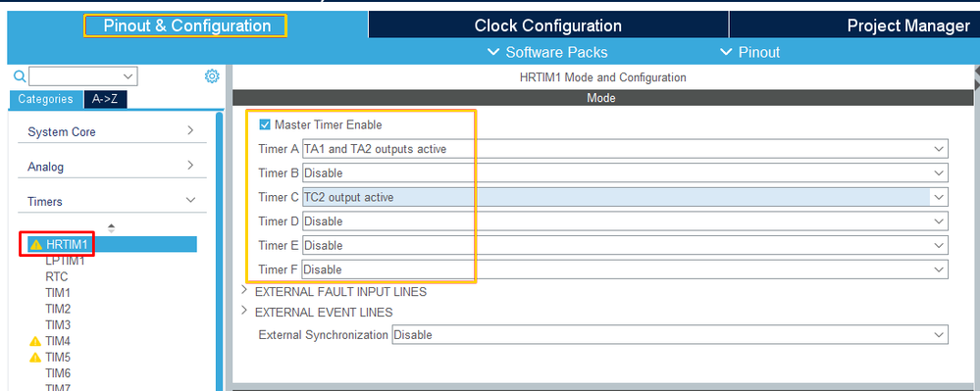
Task: Open the Timer A mode dropdown
Action: (x=625, y=149)
